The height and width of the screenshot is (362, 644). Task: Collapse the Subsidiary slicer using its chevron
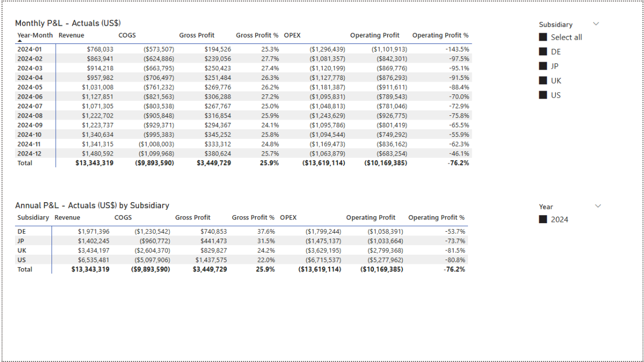point(596,24)
